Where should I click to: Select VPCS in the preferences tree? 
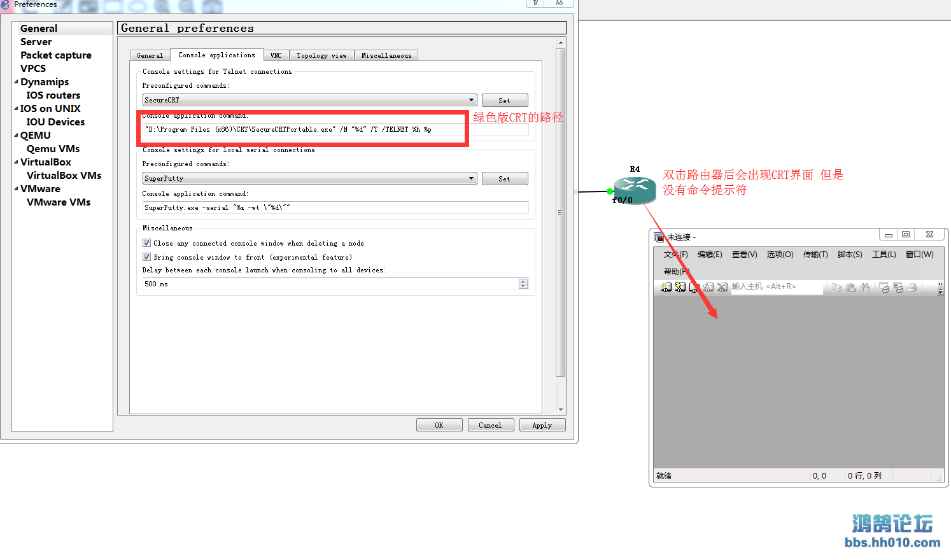[x=33, y=68]
